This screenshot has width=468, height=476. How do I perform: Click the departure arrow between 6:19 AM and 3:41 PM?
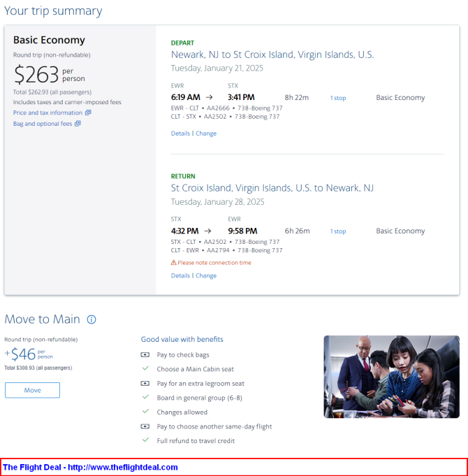(210, 97)
